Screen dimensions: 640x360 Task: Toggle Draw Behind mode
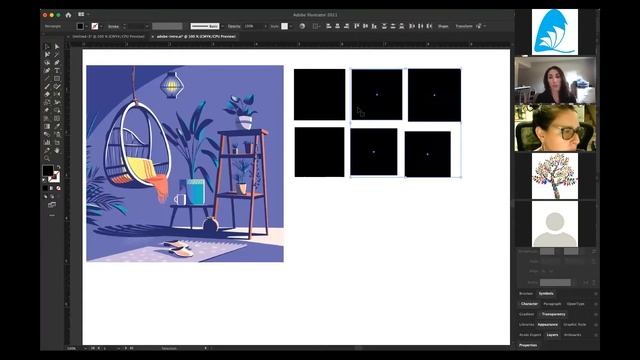pos(52,197)
